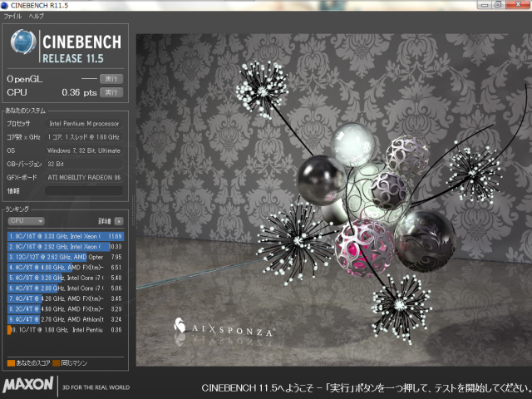Click the rendered AIXSPONZA scene image
The width and height of the screenshot is (532, 399).
pos(334,199)
